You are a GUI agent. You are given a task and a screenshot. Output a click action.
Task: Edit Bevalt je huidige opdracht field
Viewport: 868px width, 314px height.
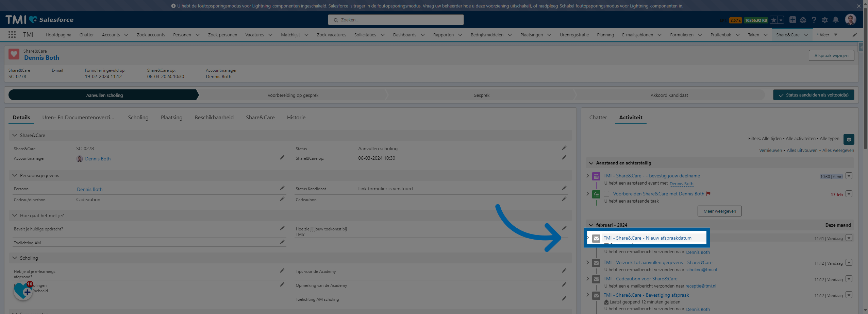tap(282, 228)
